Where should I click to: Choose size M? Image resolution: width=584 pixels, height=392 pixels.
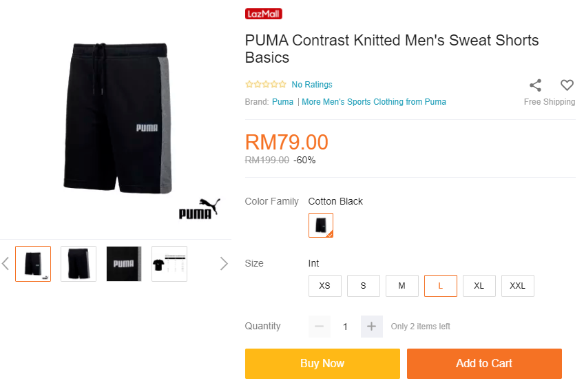coord(402,286)
